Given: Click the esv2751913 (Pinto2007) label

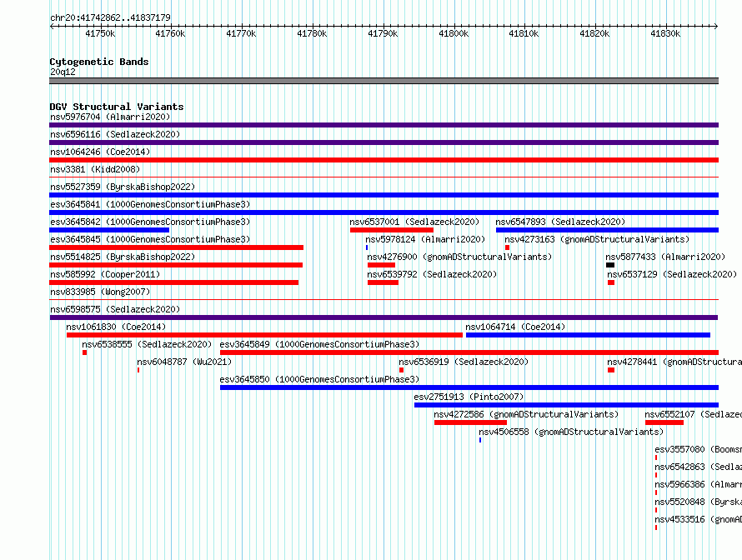Looking at the screenshot, I should 469,397.
